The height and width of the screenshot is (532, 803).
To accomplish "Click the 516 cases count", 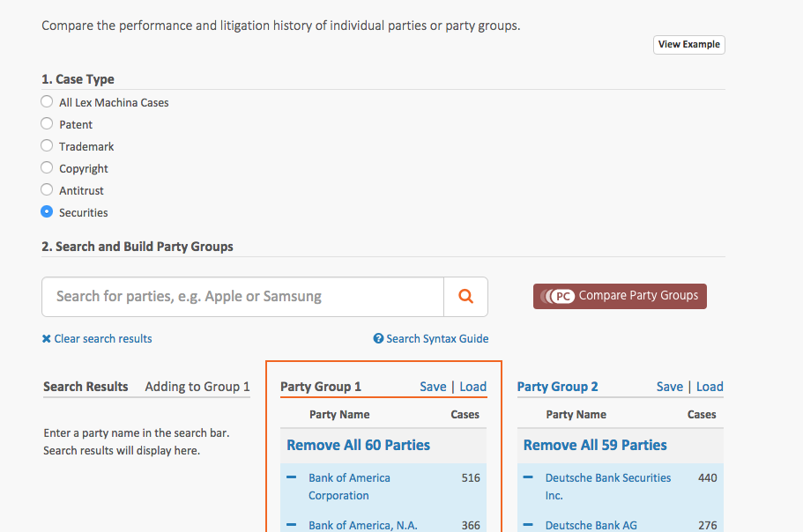I will [x=471, y=477].
